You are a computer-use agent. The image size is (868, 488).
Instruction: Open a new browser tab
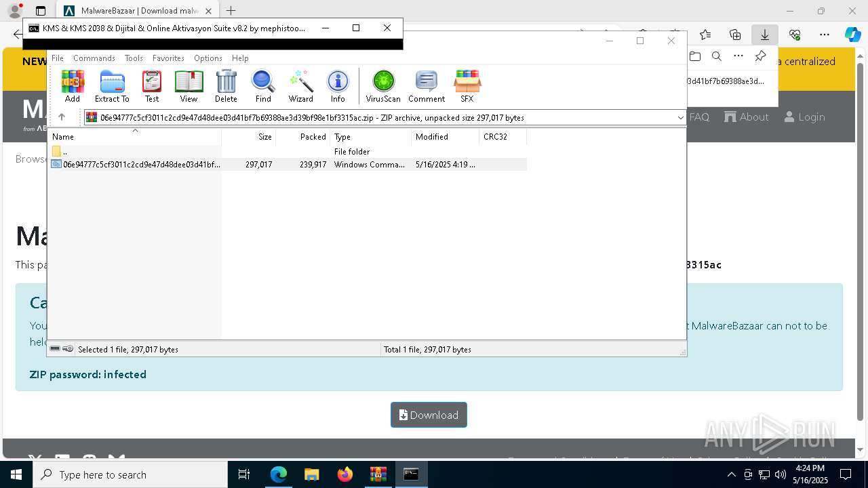[x=231, y=11]
